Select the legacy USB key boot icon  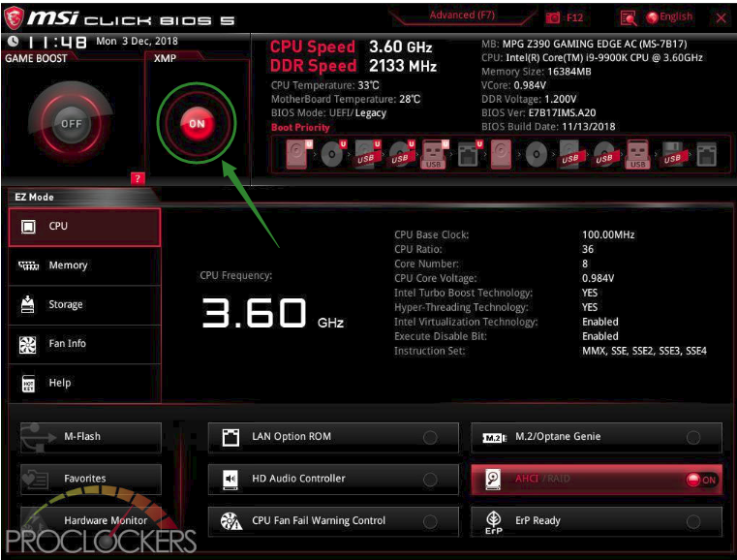[638, 154]
